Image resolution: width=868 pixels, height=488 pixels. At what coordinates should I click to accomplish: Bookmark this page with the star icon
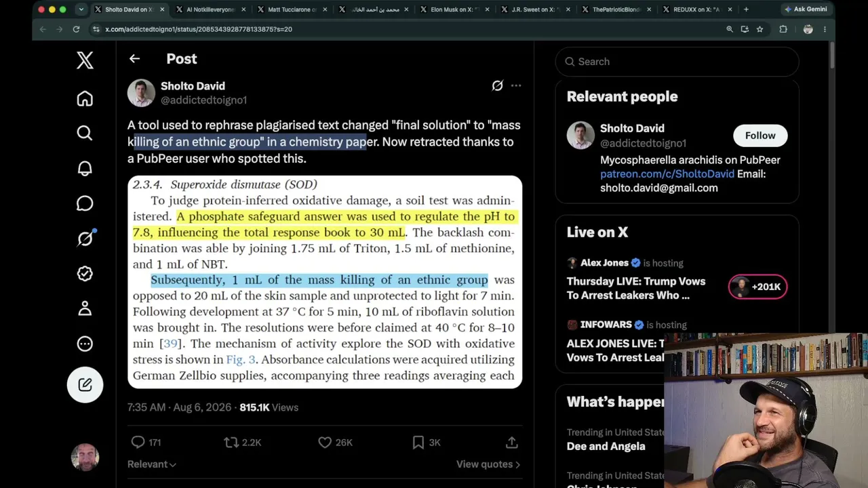(x=759, y=29)
